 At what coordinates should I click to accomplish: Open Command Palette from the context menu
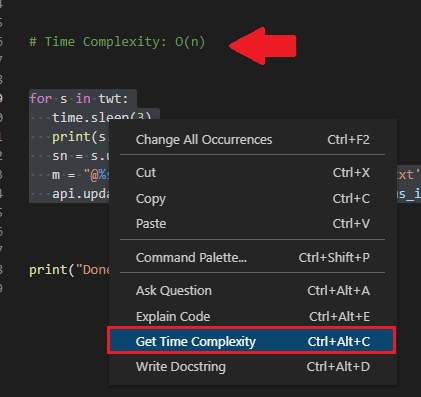[x=252, y=257]
